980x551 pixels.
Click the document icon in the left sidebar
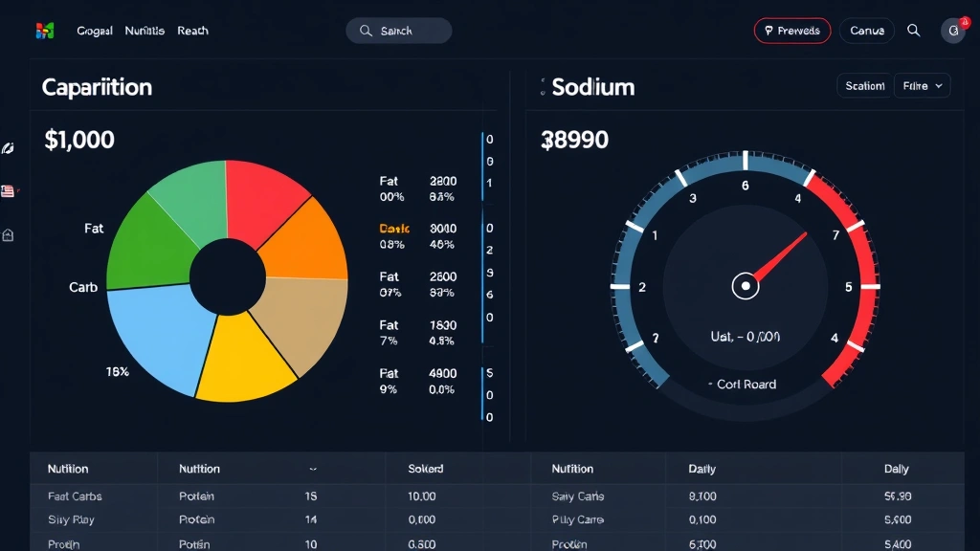pos(8,191)
